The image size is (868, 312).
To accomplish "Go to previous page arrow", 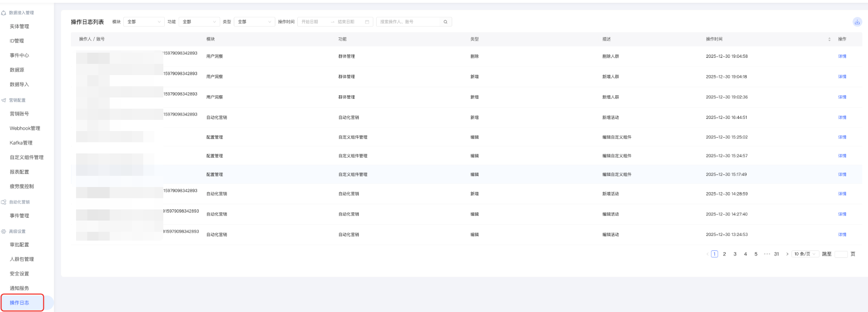I will [x=707, y=254].
